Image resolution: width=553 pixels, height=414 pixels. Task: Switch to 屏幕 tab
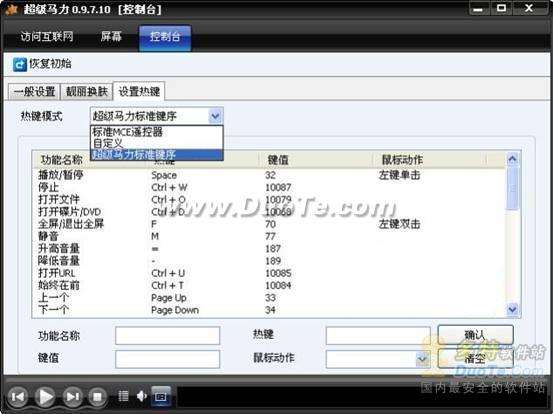(111, 36)
